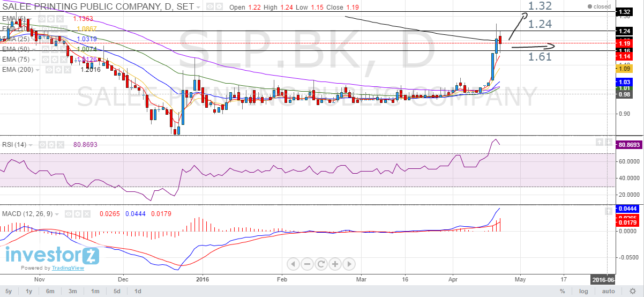
Task: Select the 3m time range
Action: point(72,291)
